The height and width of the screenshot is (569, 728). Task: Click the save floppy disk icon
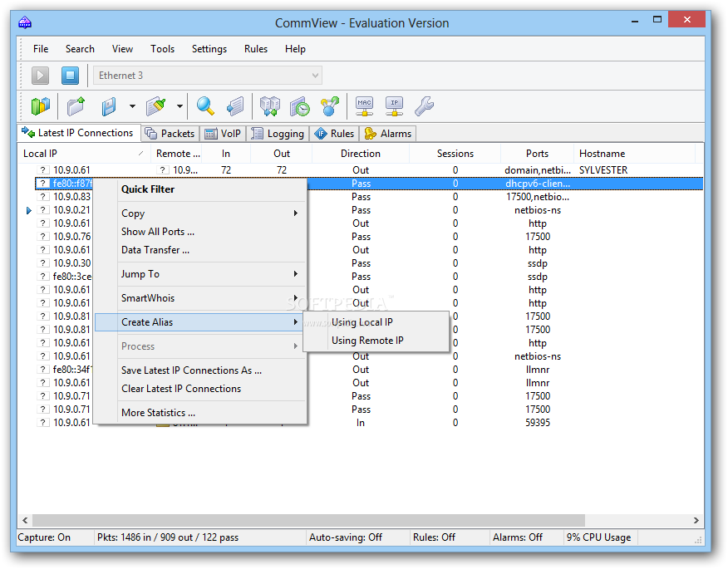109,106
